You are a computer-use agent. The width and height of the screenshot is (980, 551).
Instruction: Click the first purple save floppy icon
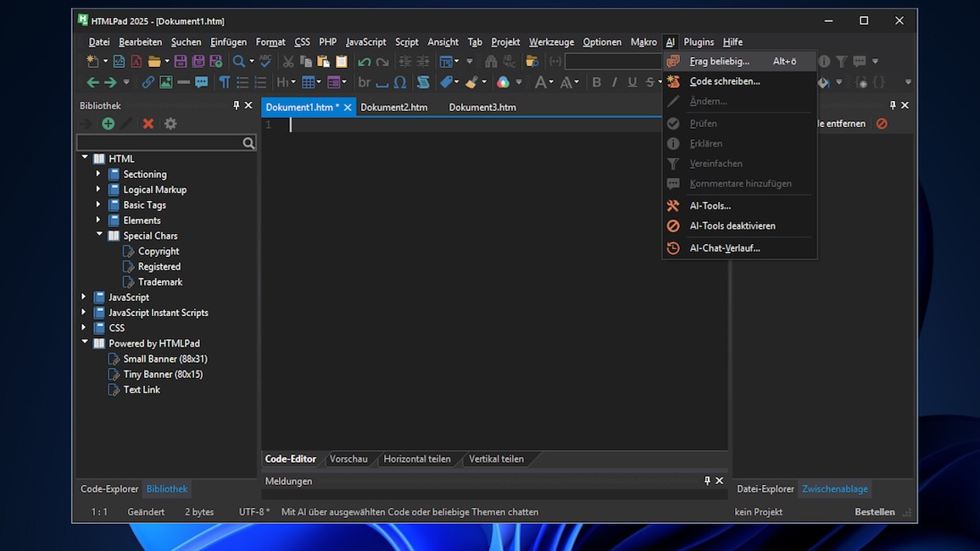pyautogui.click(x=181, y=61)
